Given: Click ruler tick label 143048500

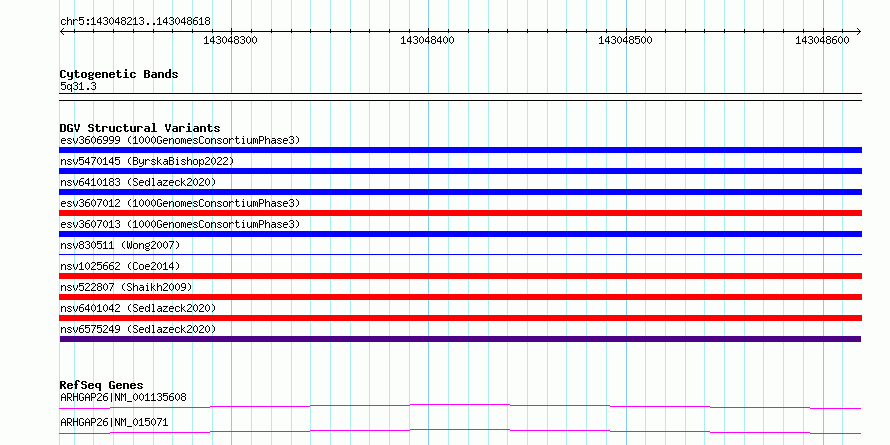Looking at the screenshot, I should tap(625, 40).
